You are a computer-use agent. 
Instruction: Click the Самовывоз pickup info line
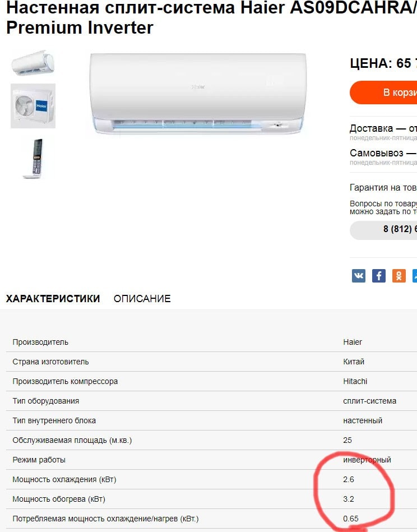coord(383,153)
